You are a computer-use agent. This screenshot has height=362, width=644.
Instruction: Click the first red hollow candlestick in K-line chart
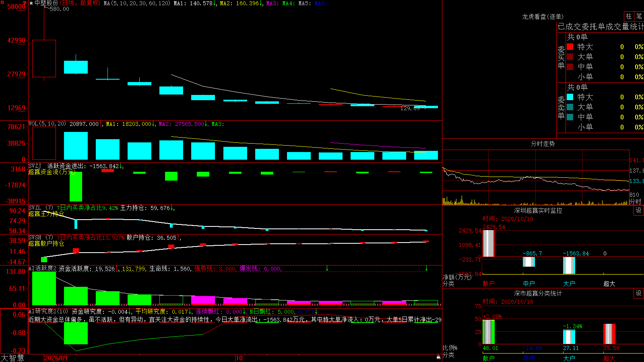pyautogui.click(x=44, y=58)
